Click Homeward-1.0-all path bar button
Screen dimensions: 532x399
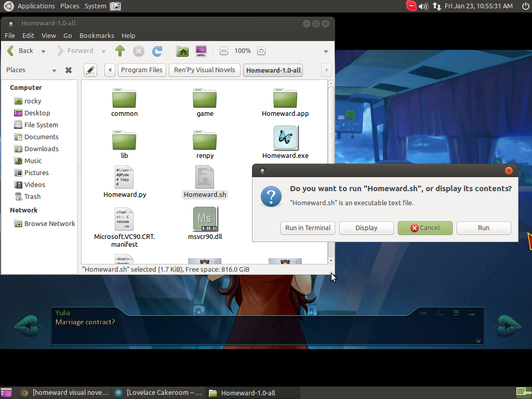point(273,70)
